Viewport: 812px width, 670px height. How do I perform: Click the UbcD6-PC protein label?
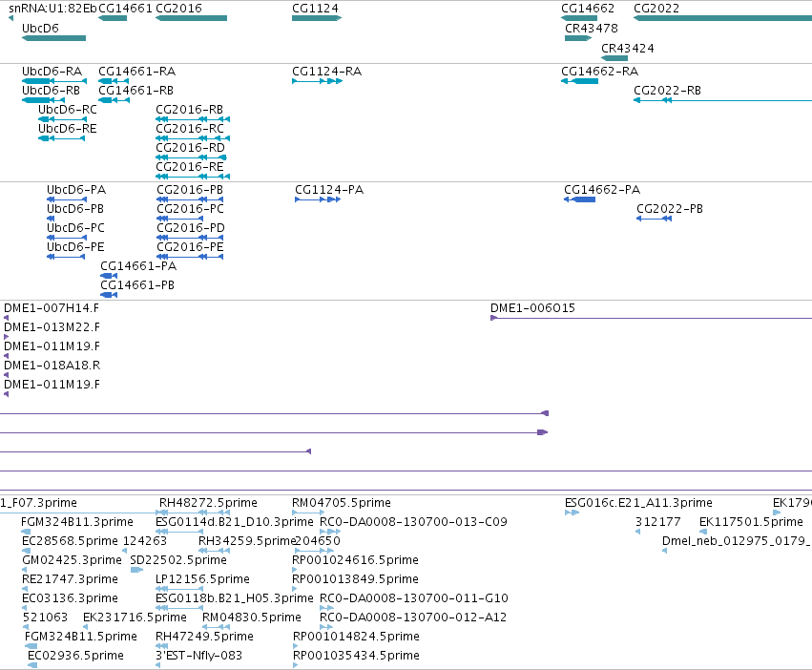(x=75, y=228)
